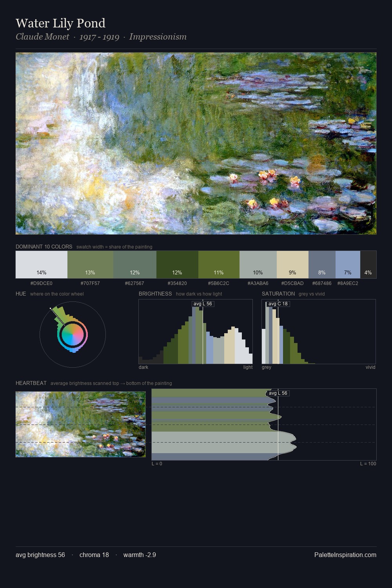Click the 'grey vs vivid' caption
The height and width of the screenshot is (588, 392).
[x=312, y=294]
